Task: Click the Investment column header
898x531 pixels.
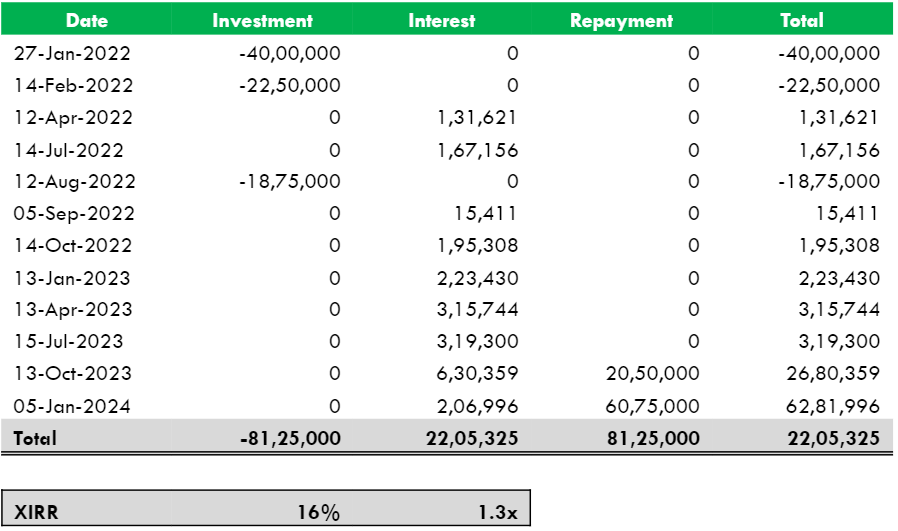Action: coord(262,21)
